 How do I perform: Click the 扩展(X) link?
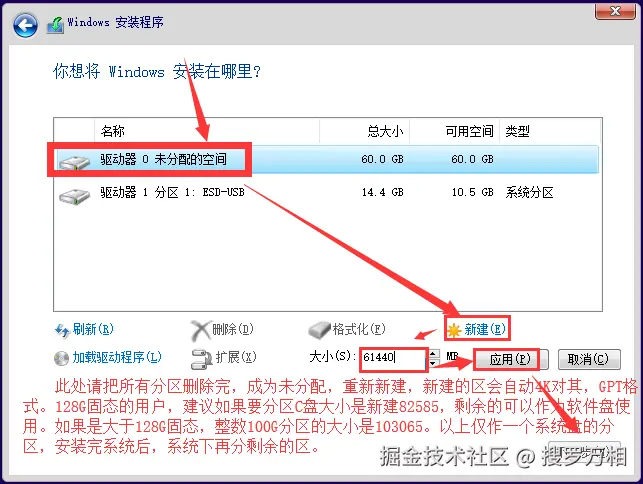point(236,357)
